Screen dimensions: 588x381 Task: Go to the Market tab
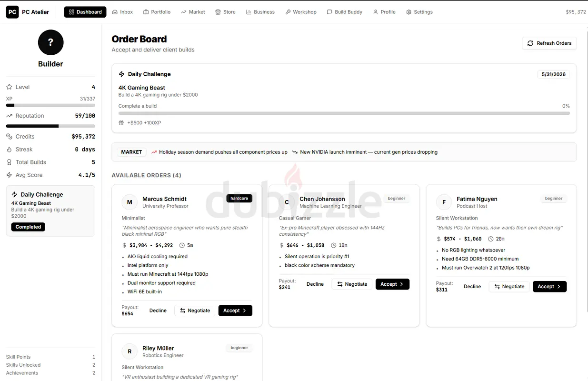tap(193, 12)
